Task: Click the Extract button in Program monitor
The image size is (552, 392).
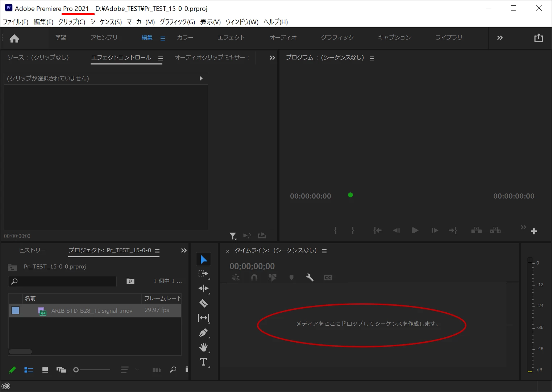Action: (x=495, y=230)
